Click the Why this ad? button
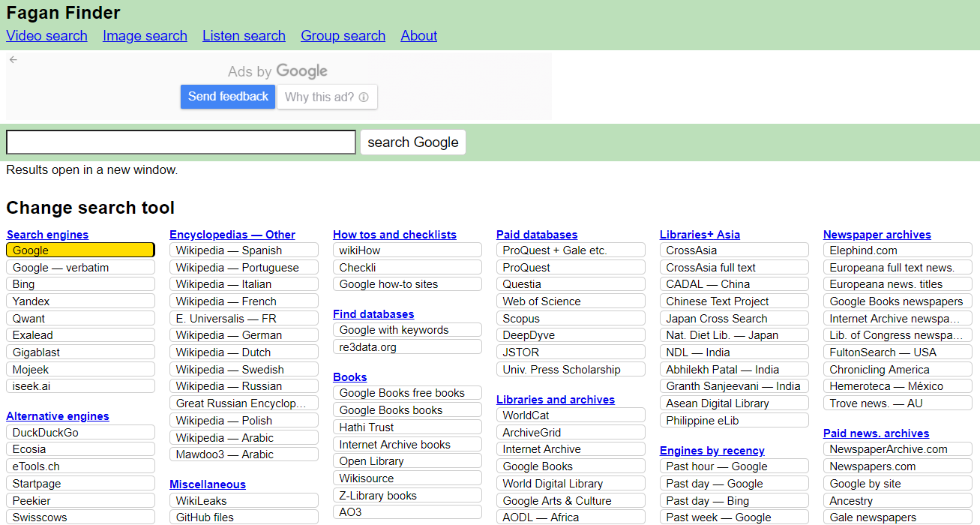This screenshot has height=525, width=980. coord(327,97)
